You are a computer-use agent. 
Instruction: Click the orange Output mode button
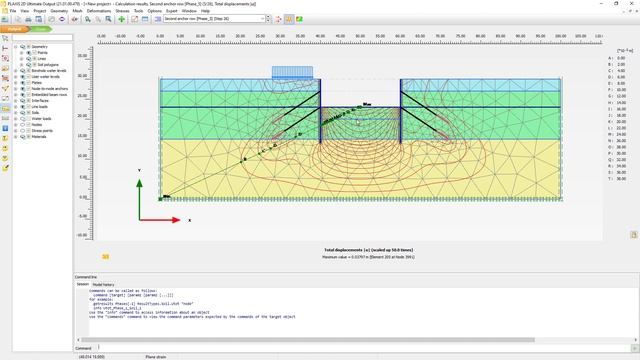(15, 29)
